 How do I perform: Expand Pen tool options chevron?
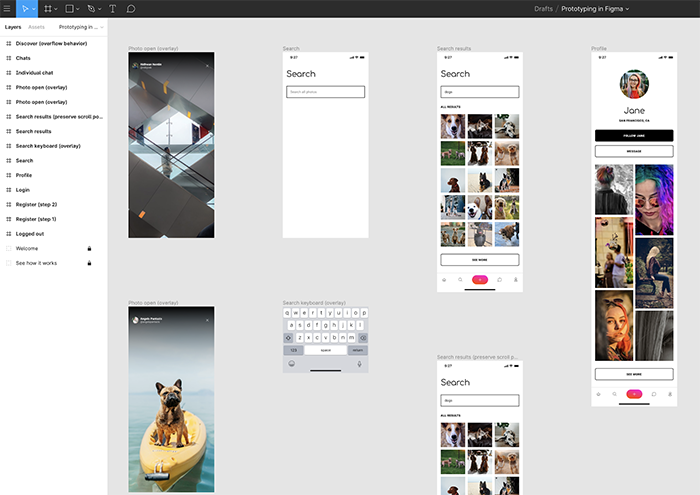coord(99,9)
